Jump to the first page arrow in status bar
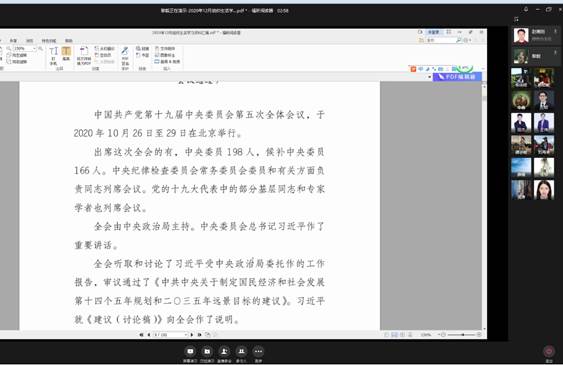Viewport: 563px width, 365px height. pos(141,334)
